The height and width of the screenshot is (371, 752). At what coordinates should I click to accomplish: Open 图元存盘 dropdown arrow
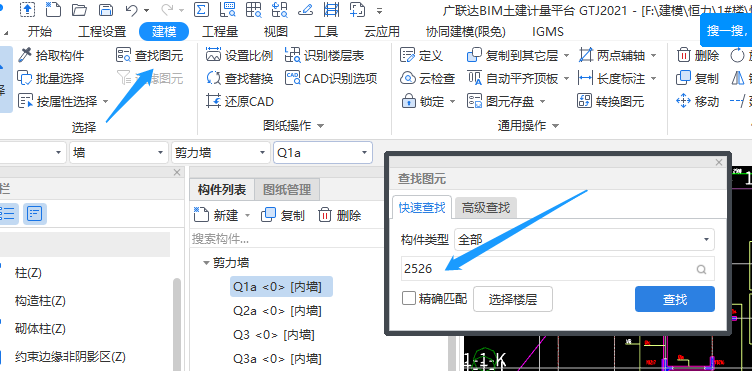(x=542, y=101)
